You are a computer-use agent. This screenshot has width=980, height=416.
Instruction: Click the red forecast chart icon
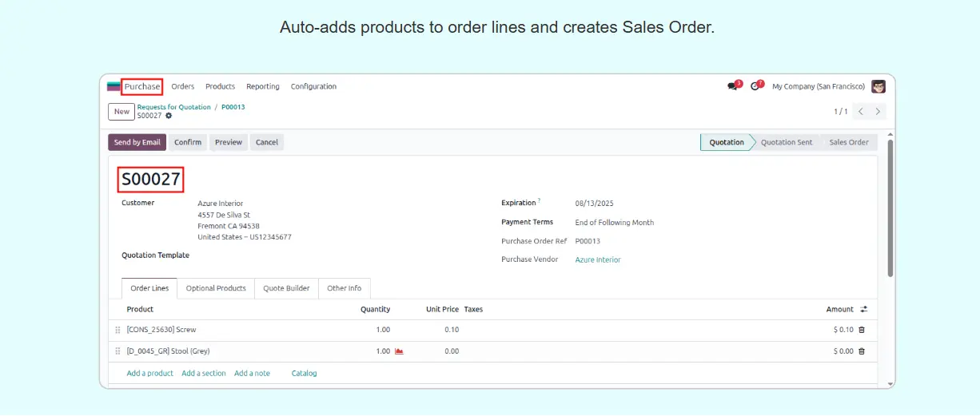[x=399, y=351]
